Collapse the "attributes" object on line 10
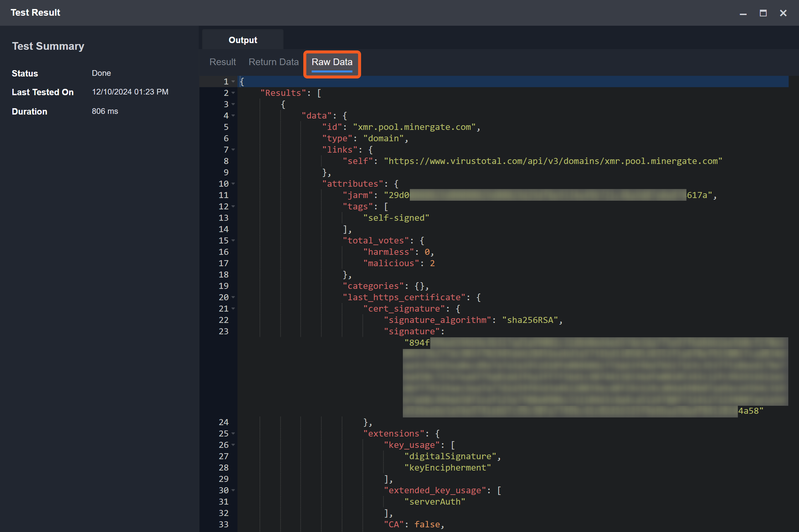Screen dimensions: 799x532 coord(233,184)
